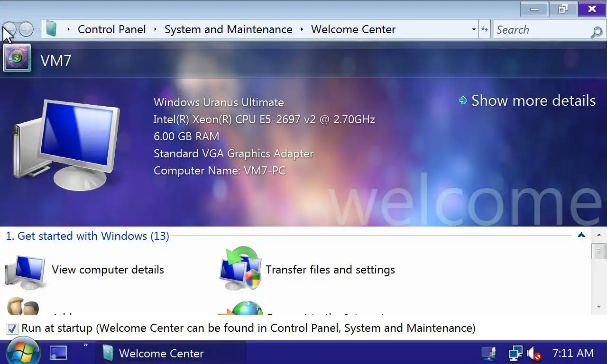
Task: Click the Transfer files and settings icon
Action: point(240,268)
